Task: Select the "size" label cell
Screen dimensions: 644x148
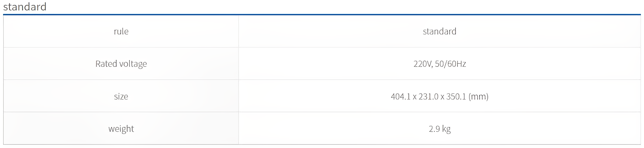Action: (x=121, y=96)
